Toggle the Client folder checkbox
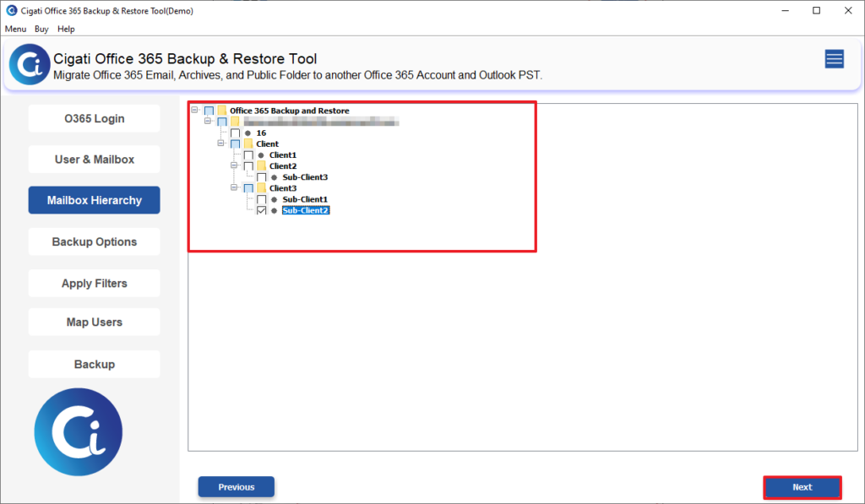The image size is (865, 504). [236, 144]
